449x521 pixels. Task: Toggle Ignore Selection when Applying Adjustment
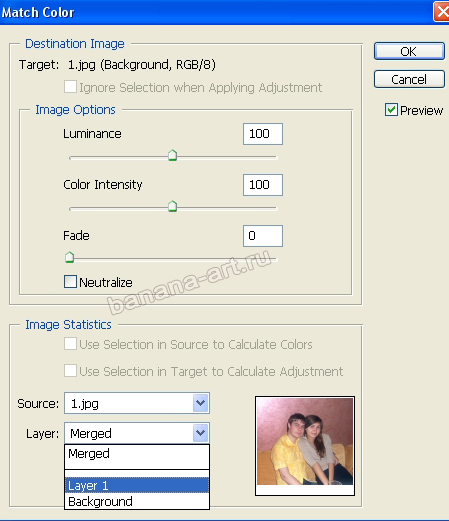pos(70,87)
